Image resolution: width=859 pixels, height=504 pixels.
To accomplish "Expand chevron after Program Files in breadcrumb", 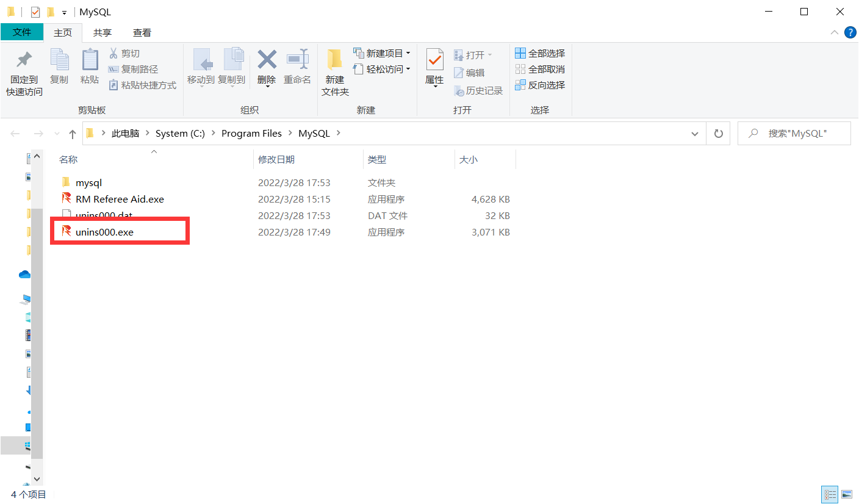I will click(x=290, y=134).
